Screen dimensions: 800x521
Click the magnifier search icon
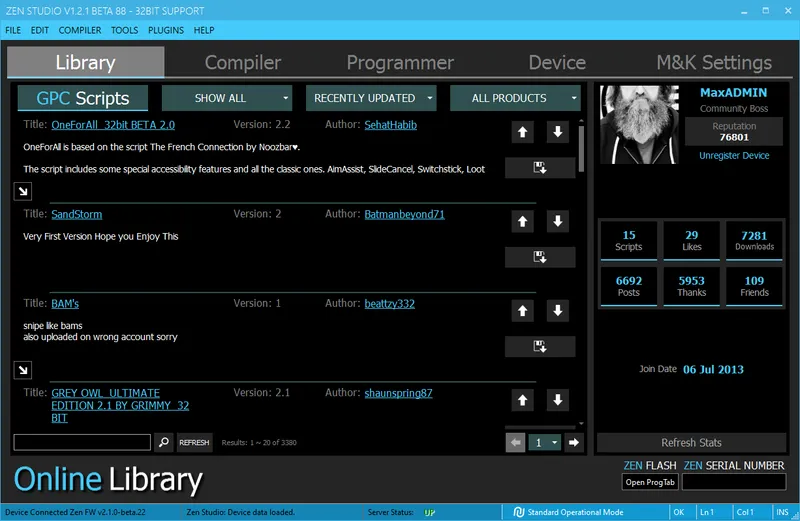[164, 442]
